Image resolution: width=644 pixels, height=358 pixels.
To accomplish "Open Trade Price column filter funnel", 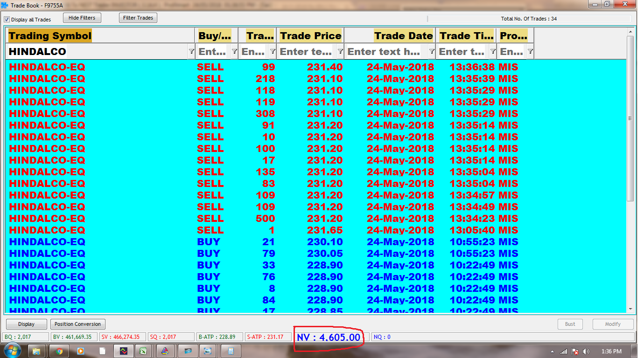I will [340, 51].
